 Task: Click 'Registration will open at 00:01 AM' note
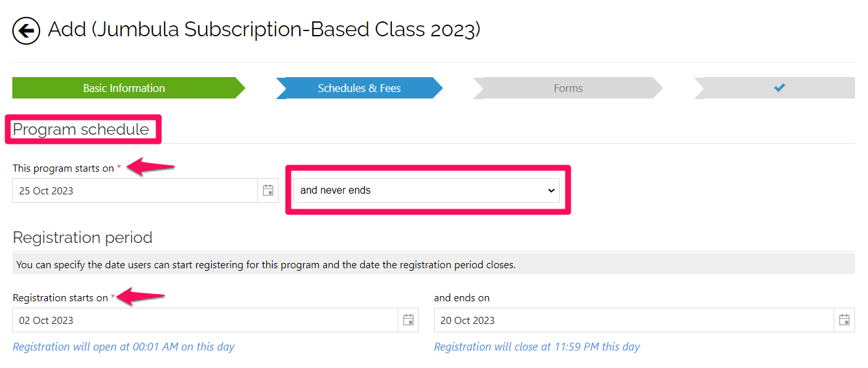[124, 347]
